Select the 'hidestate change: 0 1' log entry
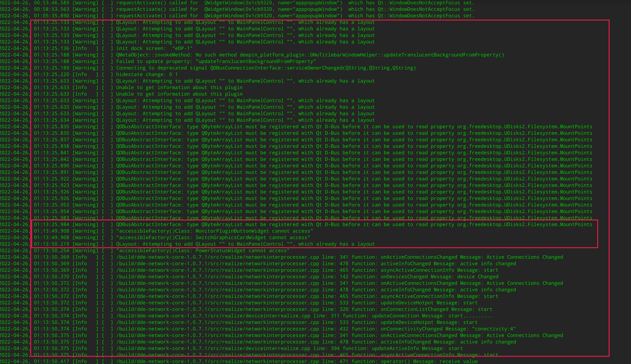This screenshot has width=631, height=364. [147, 75]
